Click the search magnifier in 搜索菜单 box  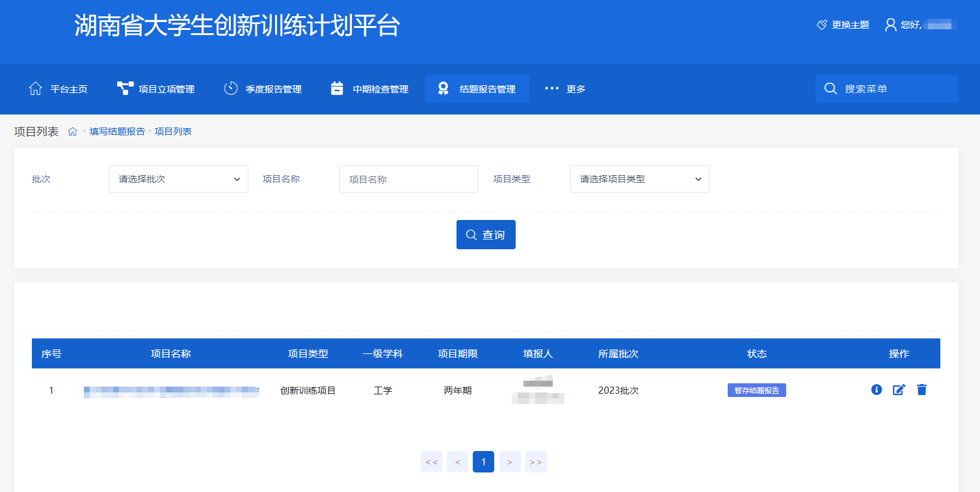pyautogui.click(x=830, y=89)
